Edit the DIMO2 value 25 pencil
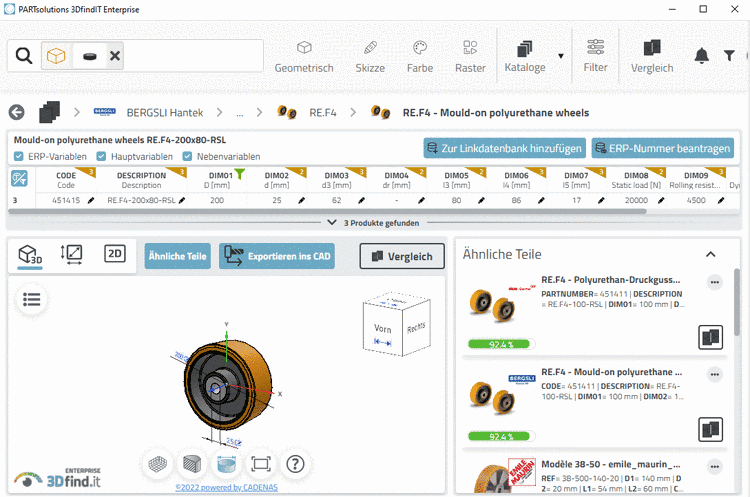The width and height of the screenshot is (750, 497). click(301, 200)
